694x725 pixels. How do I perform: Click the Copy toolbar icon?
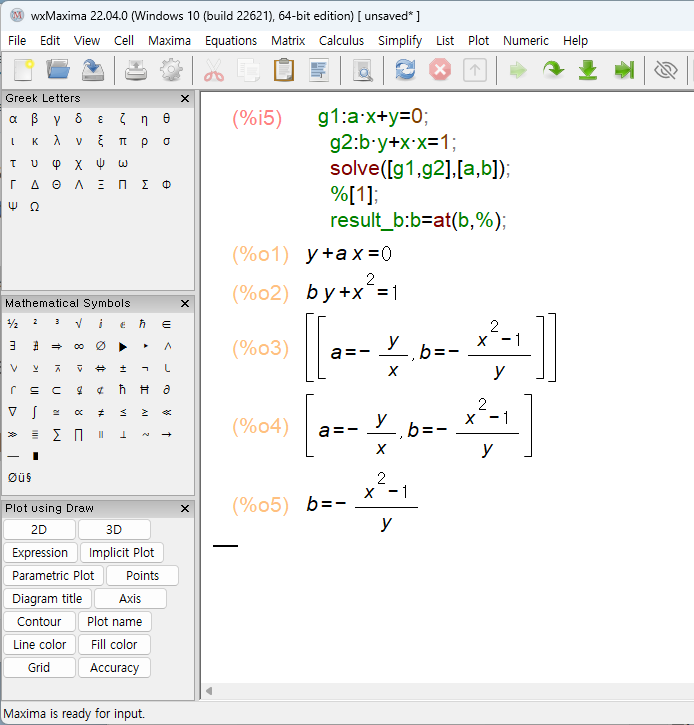click(249, 70)
